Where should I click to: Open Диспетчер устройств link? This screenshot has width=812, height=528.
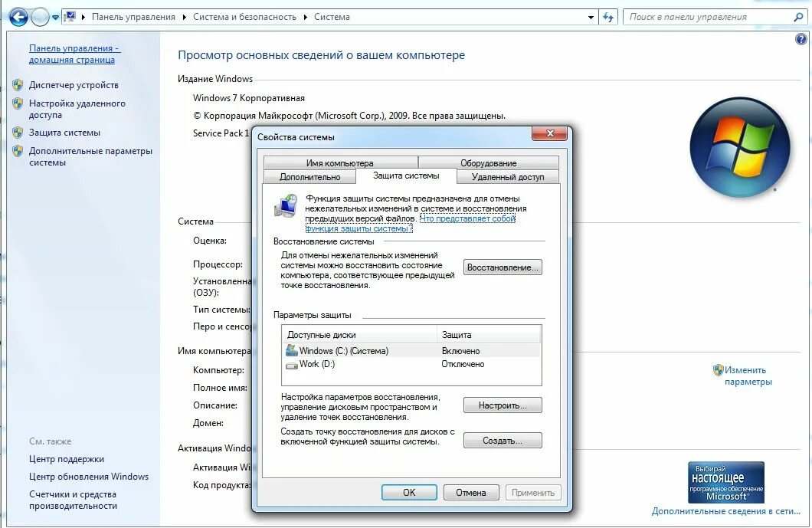point(74,85)
